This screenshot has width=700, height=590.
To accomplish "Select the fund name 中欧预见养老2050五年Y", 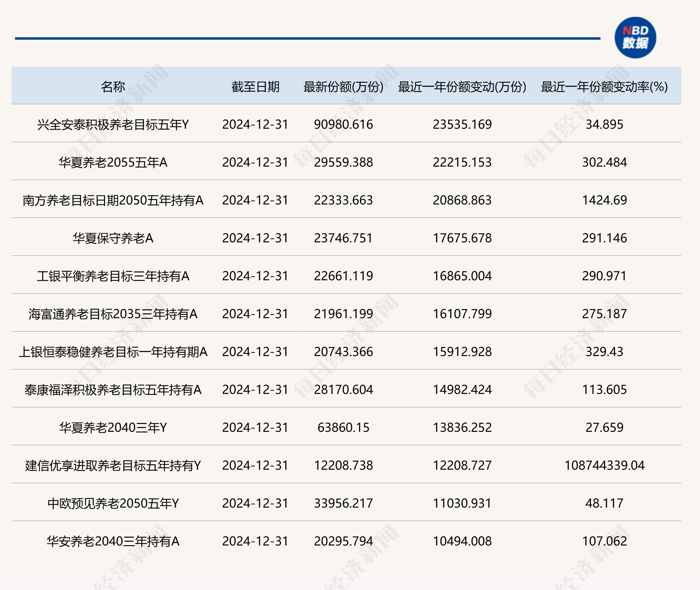I will click(x=113, y=503).
